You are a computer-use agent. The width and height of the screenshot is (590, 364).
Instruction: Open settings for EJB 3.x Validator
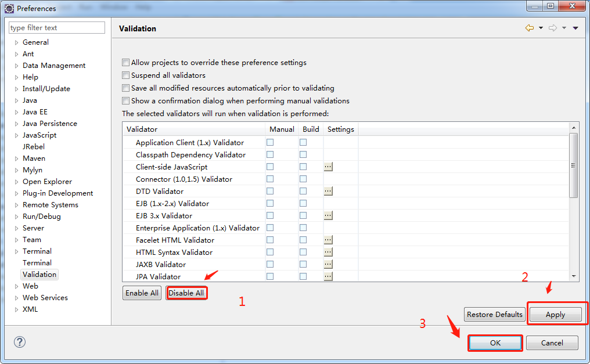[328, 215]
